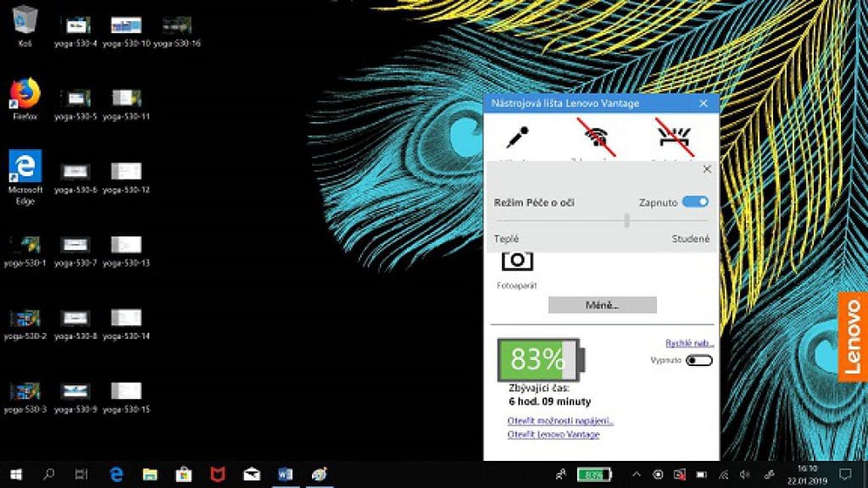This screenshot has width=868, height=488.
Task: Launch Edge from the taskbar
Action: (x=116, y=474)
